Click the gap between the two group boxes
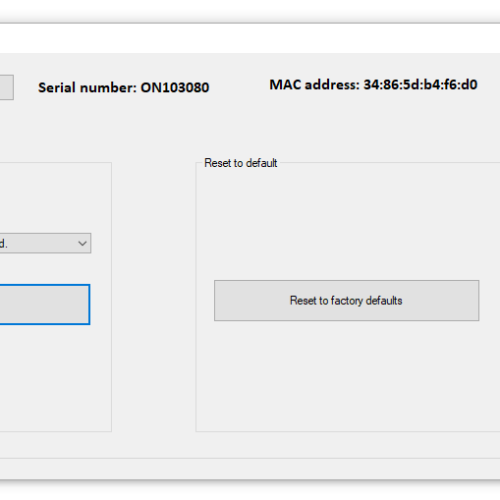Viewport: 500px width, 500px height. coord(154,297)
